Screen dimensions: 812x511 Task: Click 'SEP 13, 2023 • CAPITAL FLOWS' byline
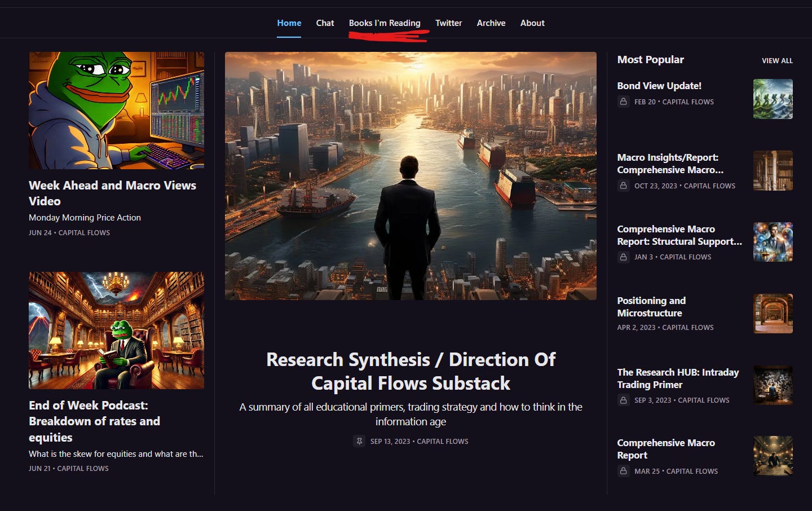point(420,441)
